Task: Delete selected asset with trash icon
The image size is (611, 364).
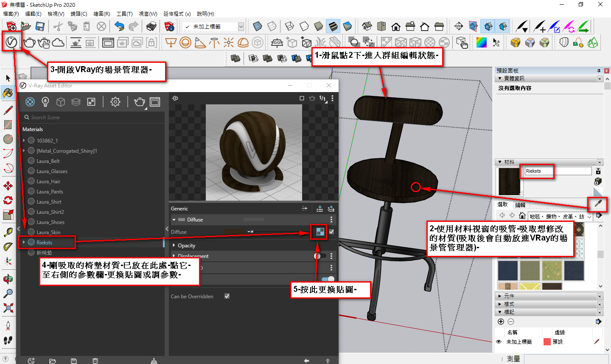Action: [95, 361]
